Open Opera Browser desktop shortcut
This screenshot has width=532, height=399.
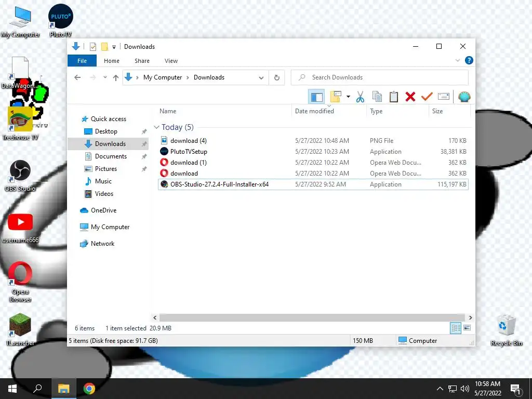click(x=20, y=282)
